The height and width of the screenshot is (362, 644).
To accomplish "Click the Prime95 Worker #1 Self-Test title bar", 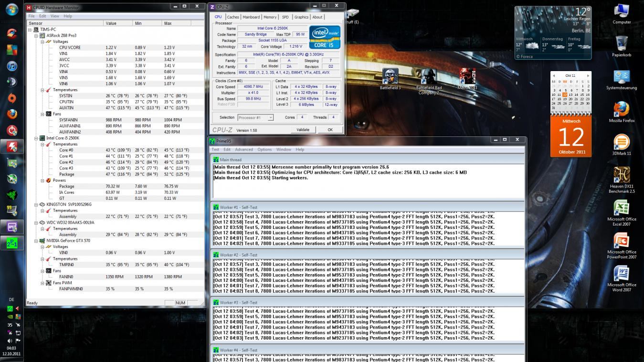I will (x=367, y=207).
